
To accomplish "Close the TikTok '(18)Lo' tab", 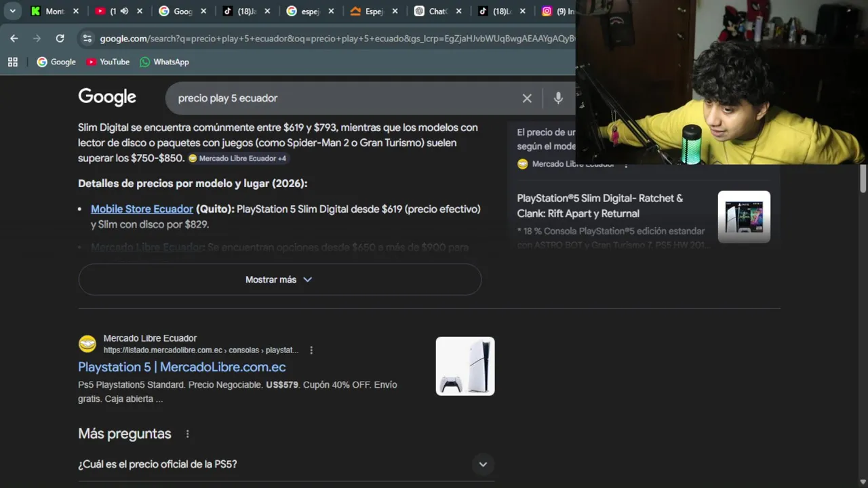I will [x=522, y=12].
